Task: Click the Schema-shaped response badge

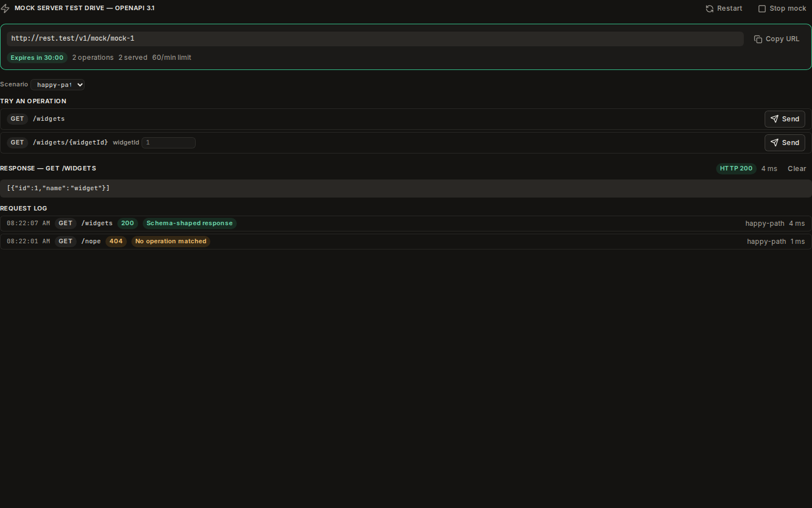Action: click(x=189, y=224)
